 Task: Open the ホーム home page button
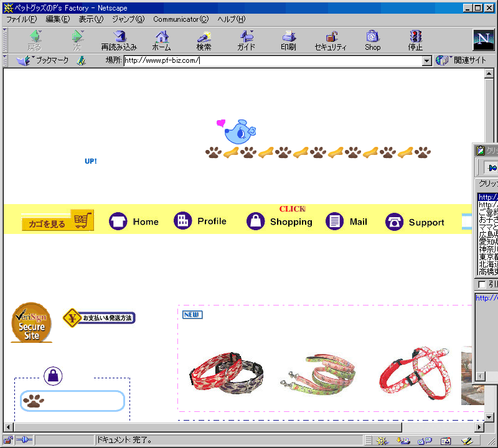162,40
